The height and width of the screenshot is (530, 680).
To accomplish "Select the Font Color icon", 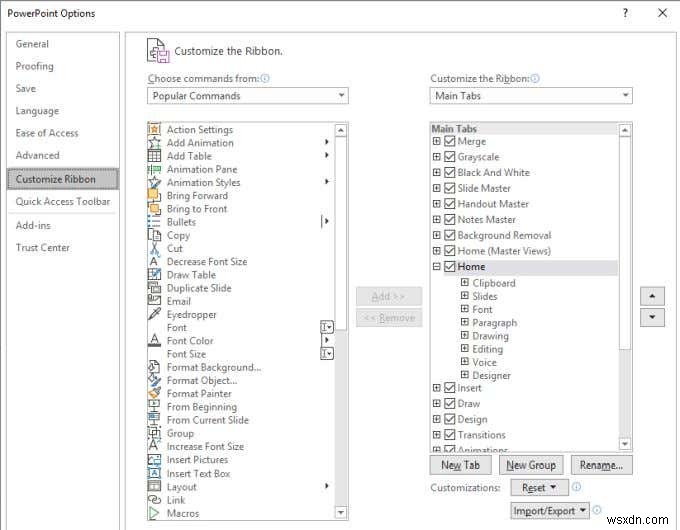I will click(154, 340).
